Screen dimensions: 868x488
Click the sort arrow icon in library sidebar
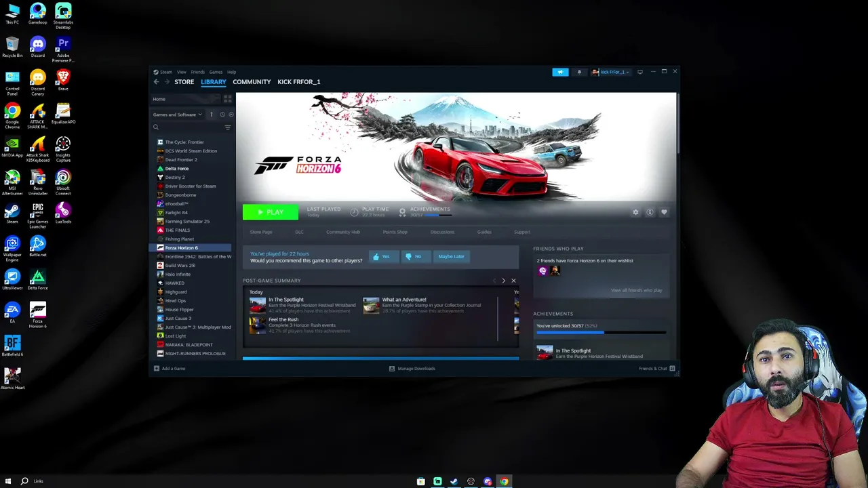click(211, 115)
